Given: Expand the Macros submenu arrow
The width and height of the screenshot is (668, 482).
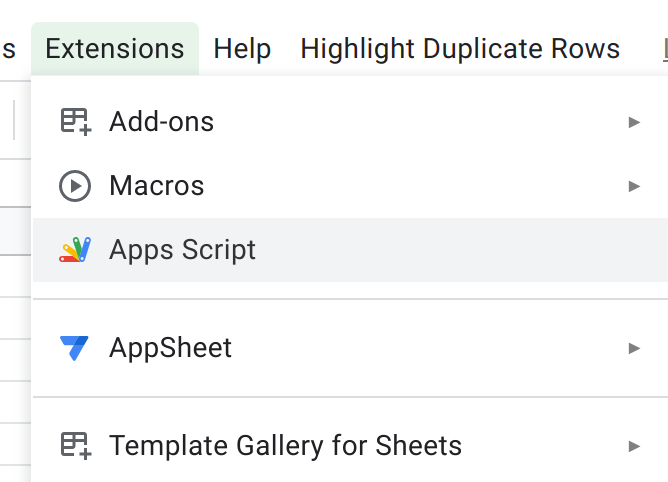Looking at the screenshot, I should (634, 186).
